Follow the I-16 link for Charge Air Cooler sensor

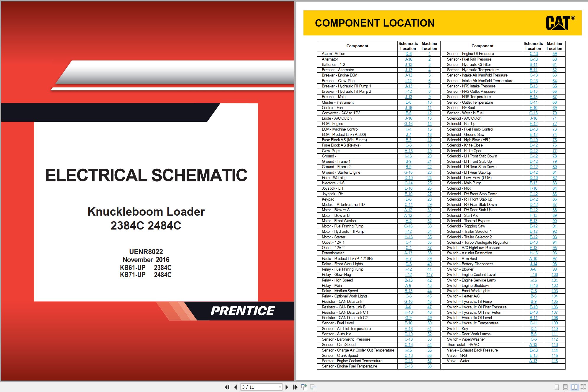(x=408, y=350)
